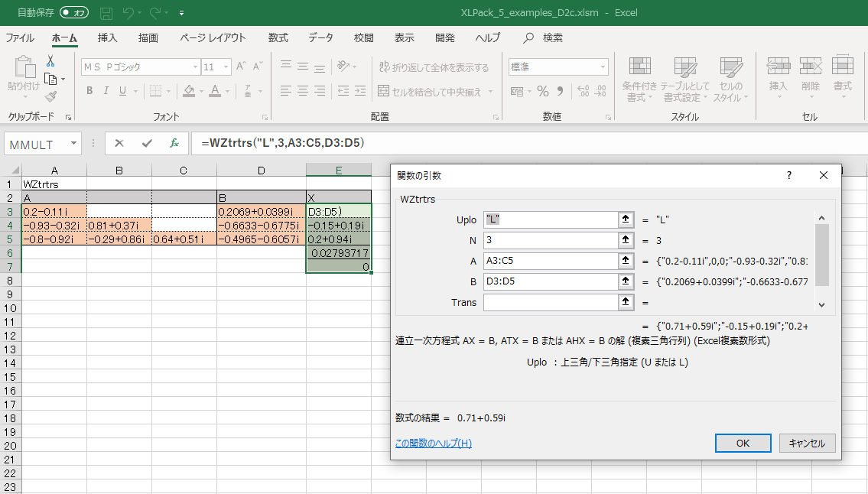The height and width of the screenshot is (494, 868).
Task: Click the range selector icon for Trans field
Action: tap(626, 302)
